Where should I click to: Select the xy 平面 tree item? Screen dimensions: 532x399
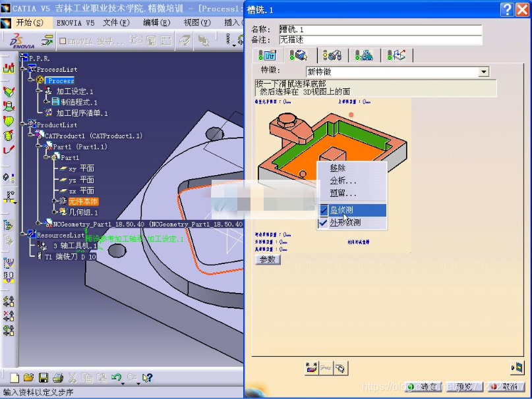click(x=77, y=168)
